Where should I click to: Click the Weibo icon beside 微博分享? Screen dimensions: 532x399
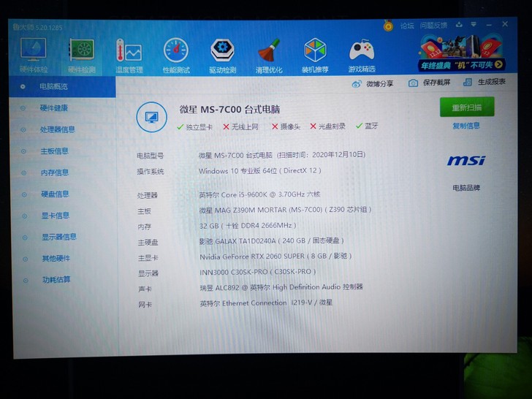(357, 84)
